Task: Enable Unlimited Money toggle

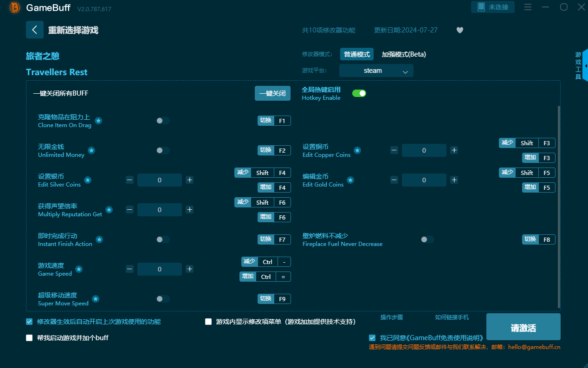Action: (x=163, y=150)
